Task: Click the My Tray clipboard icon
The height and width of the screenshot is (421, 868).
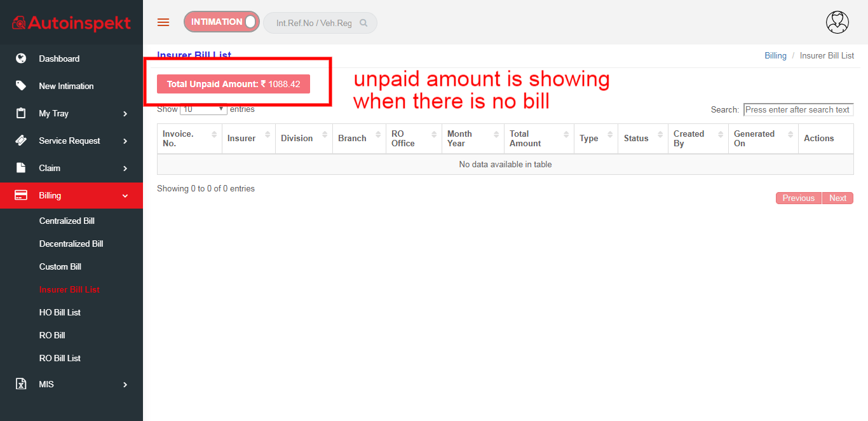Action: click(21, 113)
